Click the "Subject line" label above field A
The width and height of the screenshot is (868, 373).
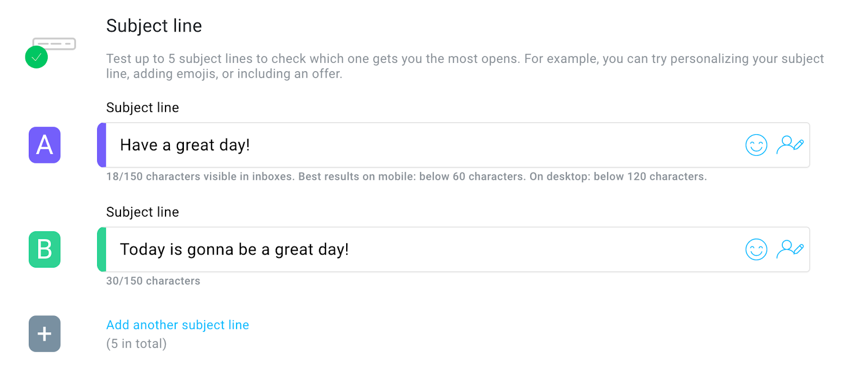point(142,108)
